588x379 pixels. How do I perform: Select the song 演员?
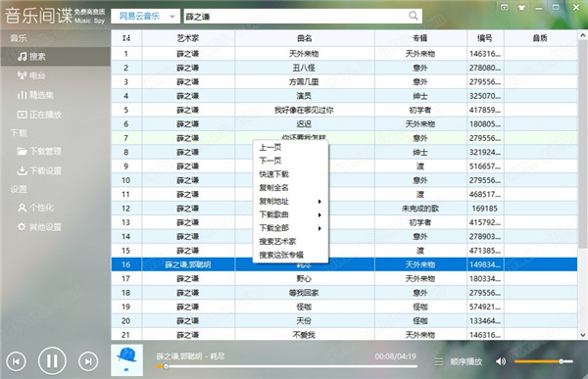pos(304,96)
